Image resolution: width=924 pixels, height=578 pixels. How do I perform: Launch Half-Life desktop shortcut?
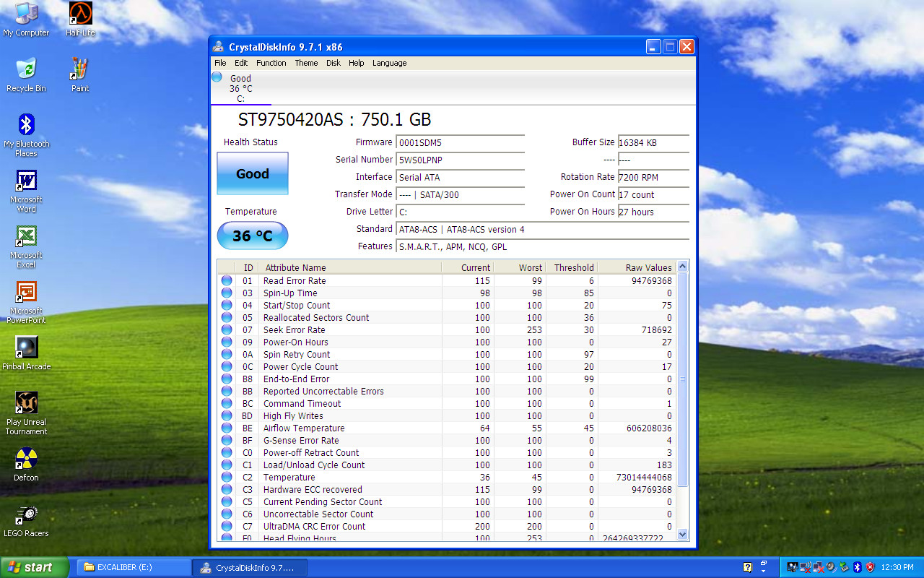(80, 20)
